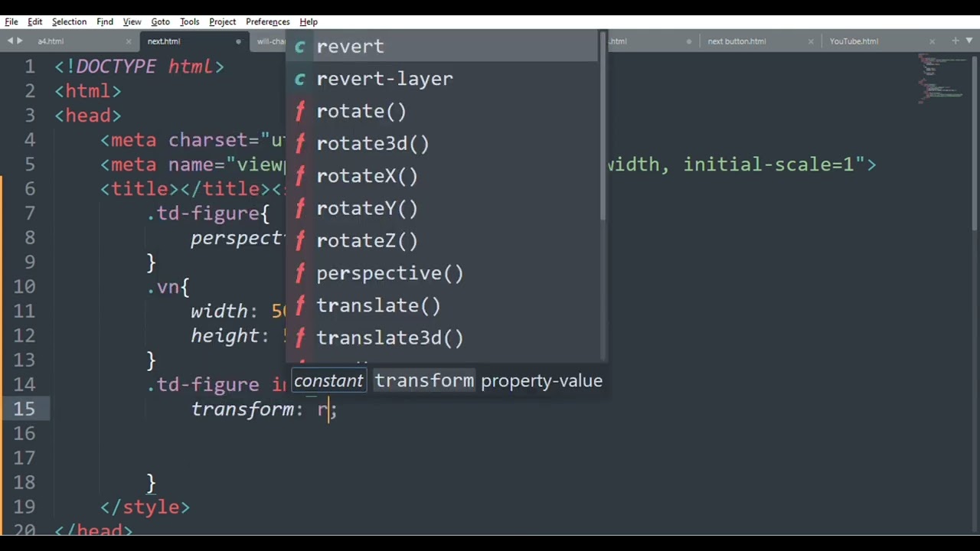The width and height of the screenshot is (980, 551).
Task: Open the tab list dropdown arrow
Action: pos(969,41)
